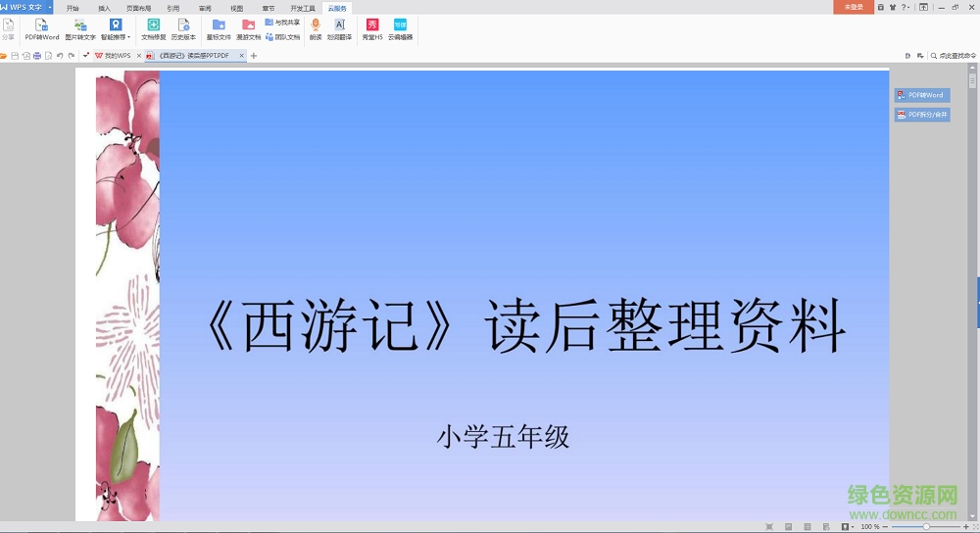Zoom out with the minus button

tap(885, 527)
